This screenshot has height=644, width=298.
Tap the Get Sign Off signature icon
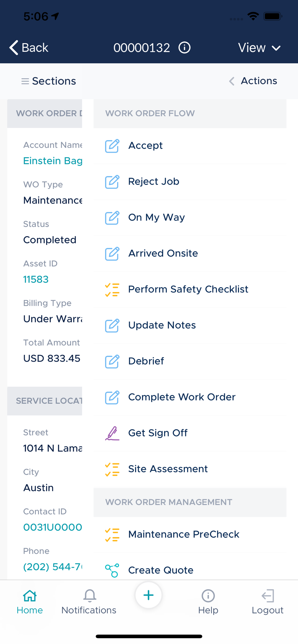click(x=112, y=433)
